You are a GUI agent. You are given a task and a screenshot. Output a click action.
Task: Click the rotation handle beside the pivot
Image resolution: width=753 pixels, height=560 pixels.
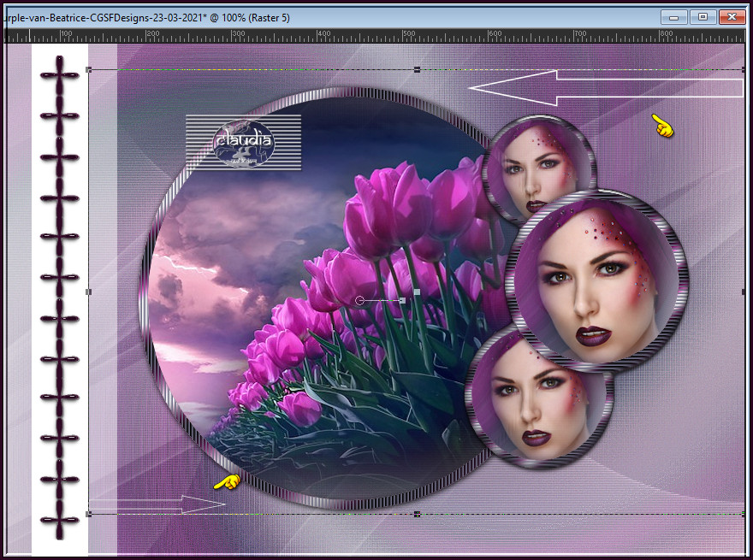[x=402, y=300]
